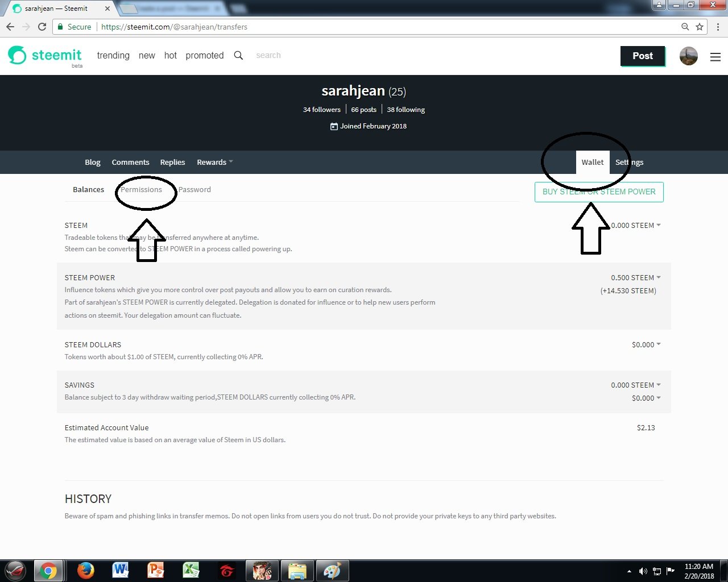This screenshot has height=582, width=728.
Task: Reload the page with refresh icon
Action: point(42,27)
